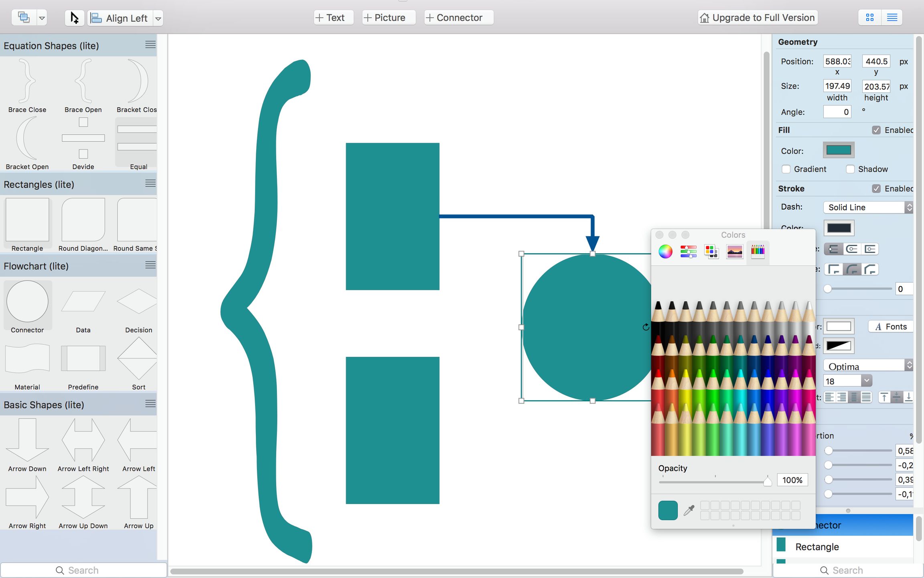Expand the font size 18 dropdown
Image resolution: width=924 pixels, height=578 pixels.
pyautogui.click(x=867, y=380)
